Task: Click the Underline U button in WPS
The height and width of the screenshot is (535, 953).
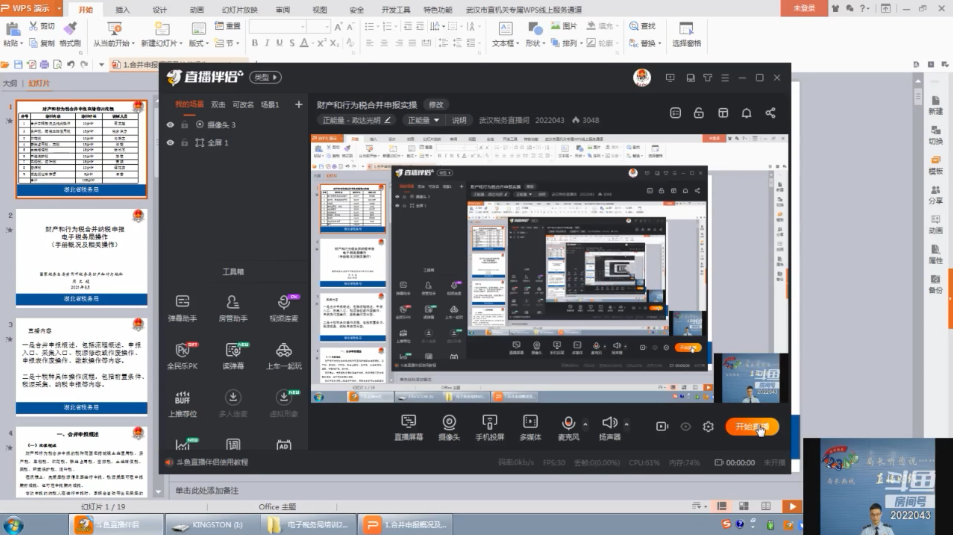Action: 279,43
